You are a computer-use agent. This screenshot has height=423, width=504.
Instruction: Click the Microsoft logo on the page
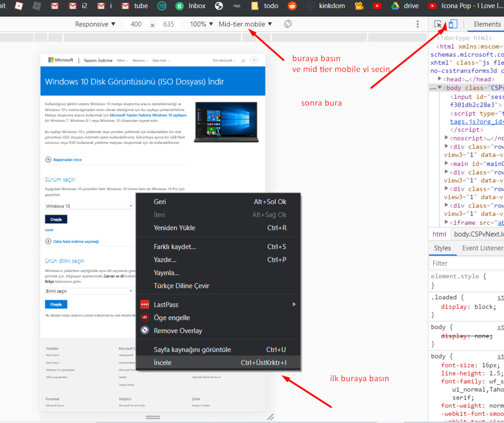[x=60, y=60]
